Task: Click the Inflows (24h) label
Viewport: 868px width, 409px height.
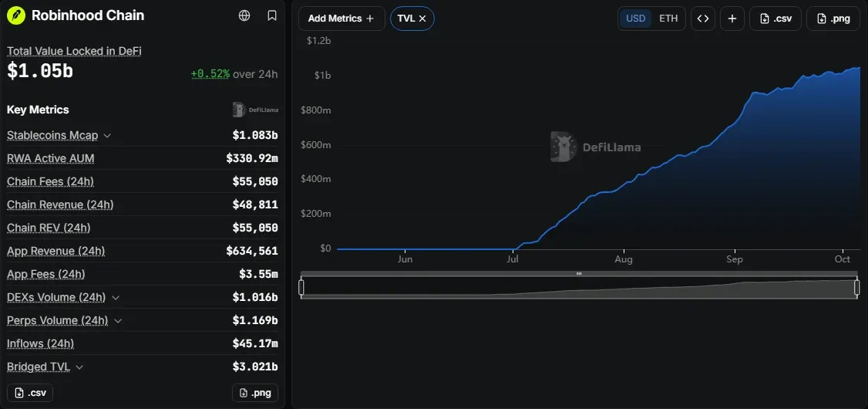Action: [40, 343]
